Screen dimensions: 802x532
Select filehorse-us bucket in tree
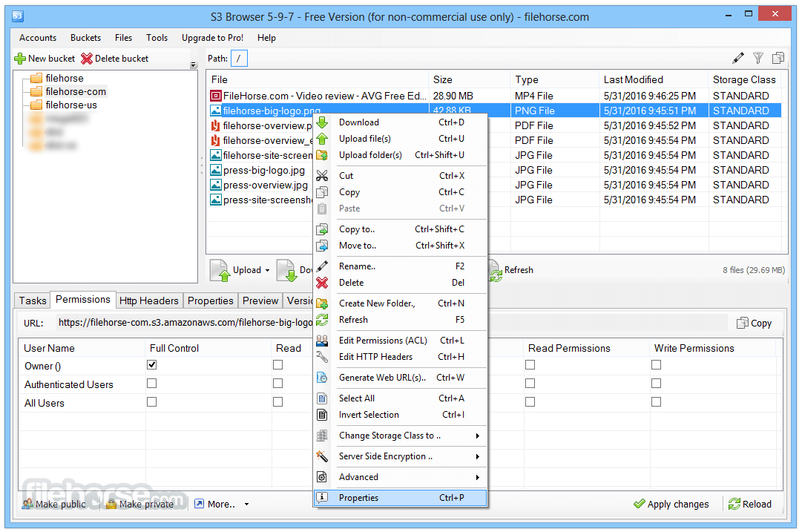pos(71,105)
